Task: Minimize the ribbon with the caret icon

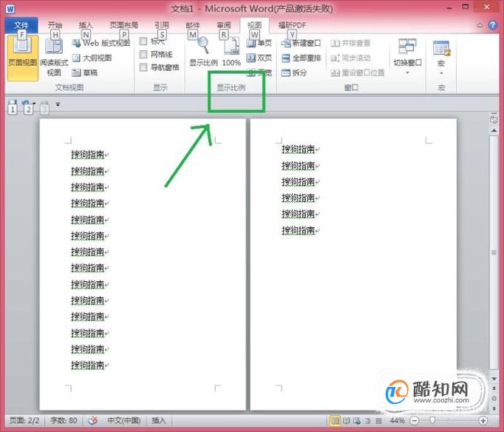Action: tap(480, 25)
